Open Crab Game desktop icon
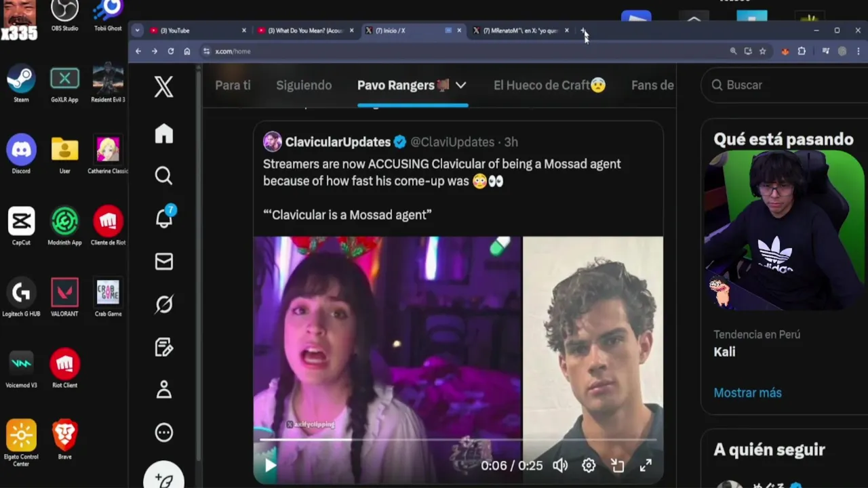The height and width of the screenshot is (488, 868). 108,298
